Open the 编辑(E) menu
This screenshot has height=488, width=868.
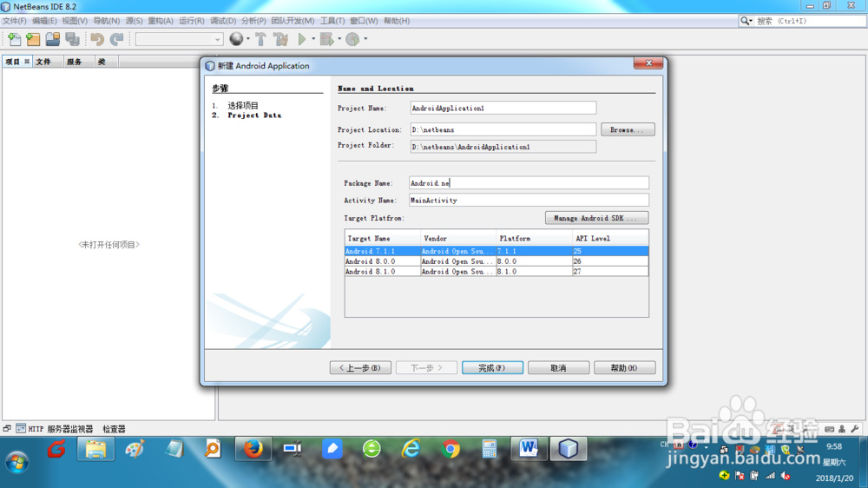pyautogui.click(x=44, y=21)
